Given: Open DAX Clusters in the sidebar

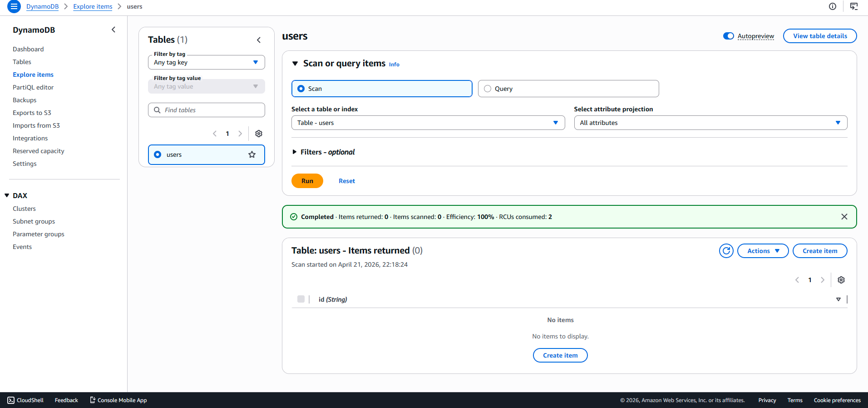Looking at the screenshot, I should tap(24, 209).
